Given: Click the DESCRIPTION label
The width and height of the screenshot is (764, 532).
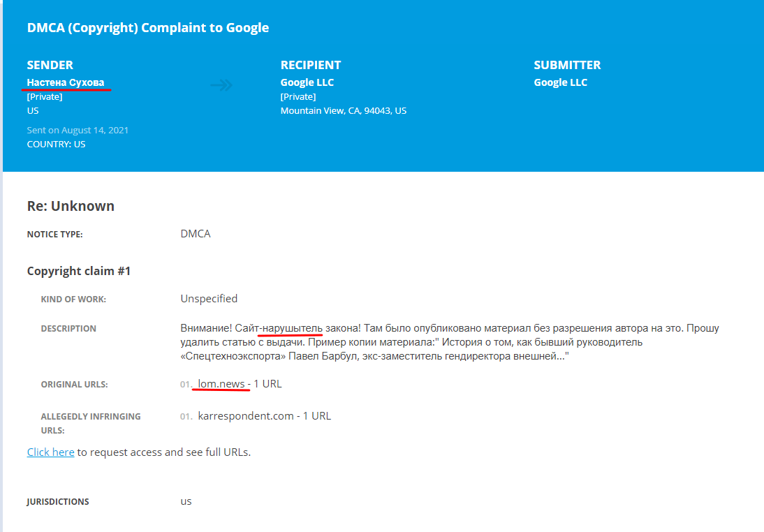Looking at the screenshot, I should click(x=68, y=328).
